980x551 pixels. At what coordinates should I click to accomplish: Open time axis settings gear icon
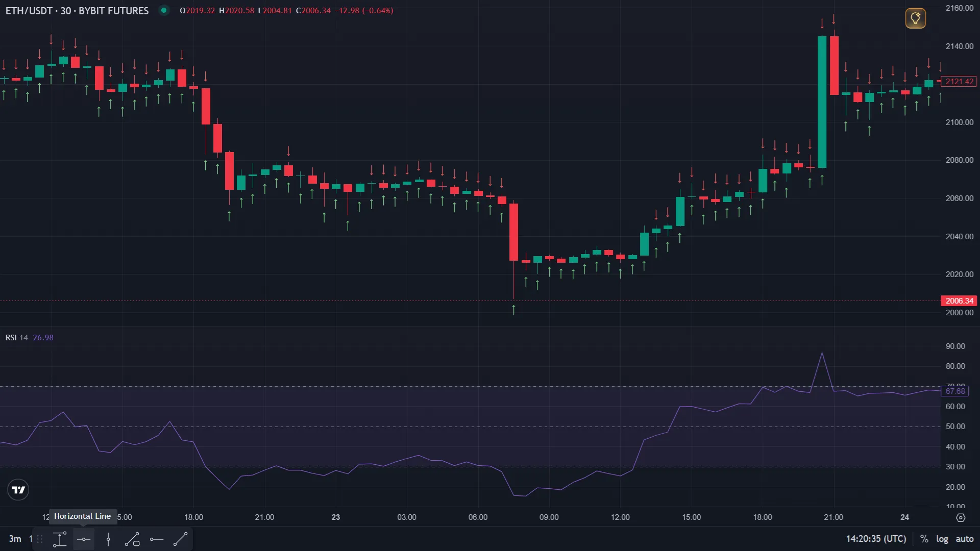coord(961,517)
